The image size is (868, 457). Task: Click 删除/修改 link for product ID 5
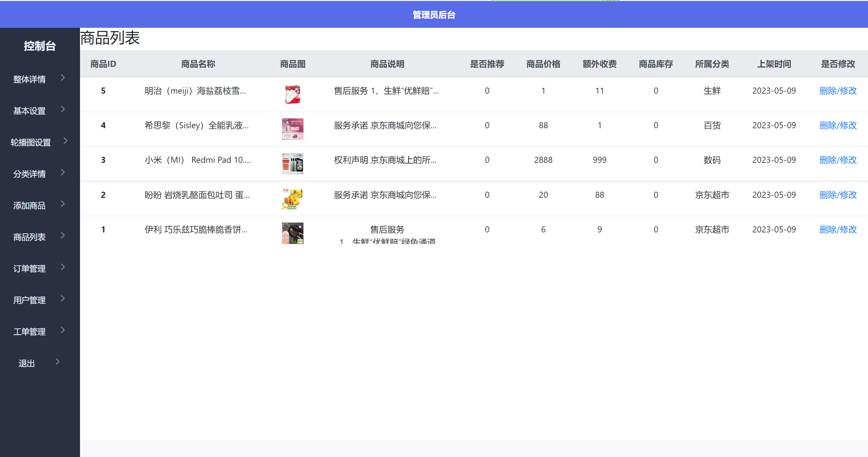pyautogui.click(x=838, y=91)
